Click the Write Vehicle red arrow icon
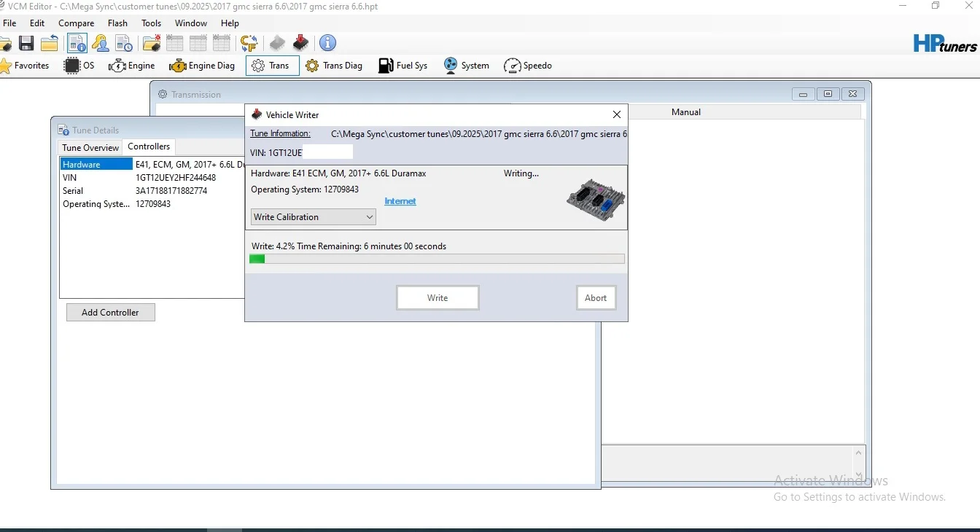Image resolution: width=980 pixels, height=532 pixels. pos(300,44)
